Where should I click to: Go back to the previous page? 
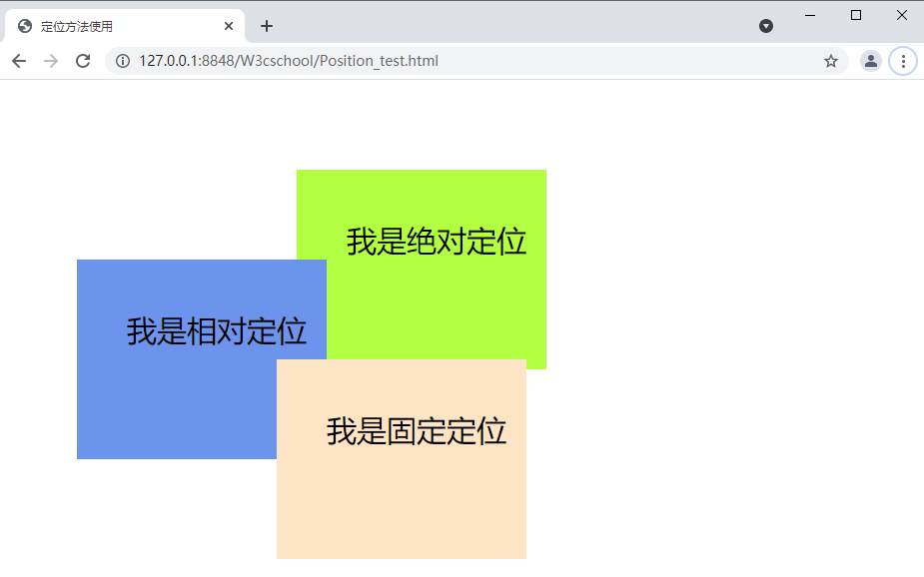[x=19, y=61]
